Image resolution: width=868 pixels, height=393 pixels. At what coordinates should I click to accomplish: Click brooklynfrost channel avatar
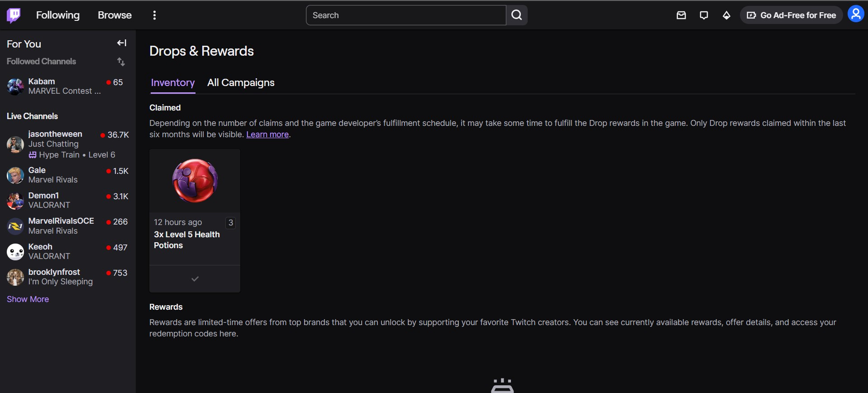point(15,277)
